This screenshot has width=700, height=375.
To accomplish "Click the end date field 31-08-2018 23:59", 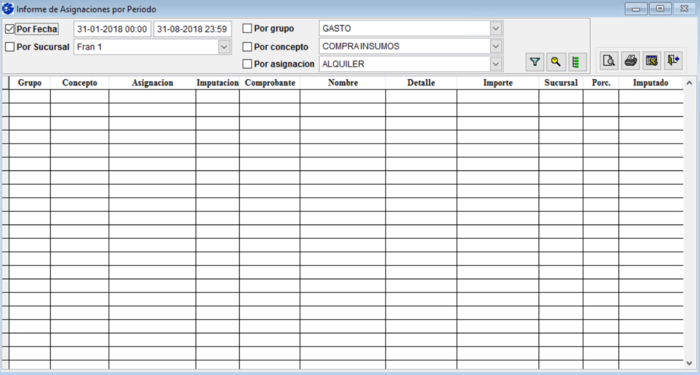I will click(192, 29).
